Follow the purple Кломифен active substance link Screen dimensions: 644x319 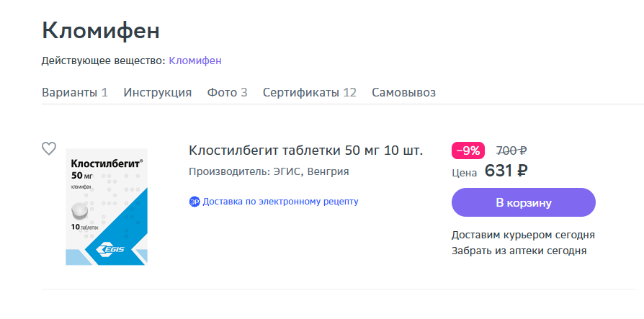click(x=195, y=60)
